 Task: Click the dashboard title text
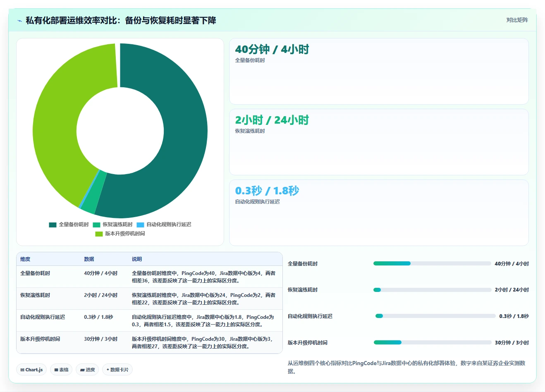tap(121, 21)
